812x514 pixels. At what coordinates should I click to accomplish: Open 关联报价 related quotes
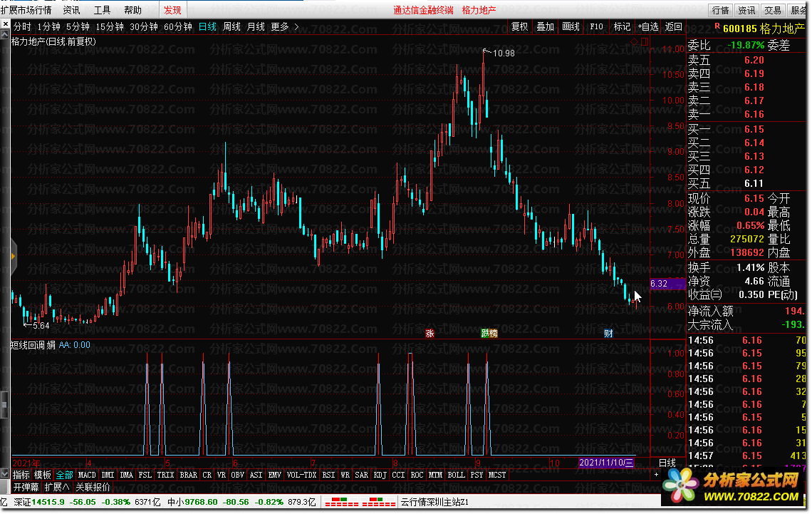[93, 487]
